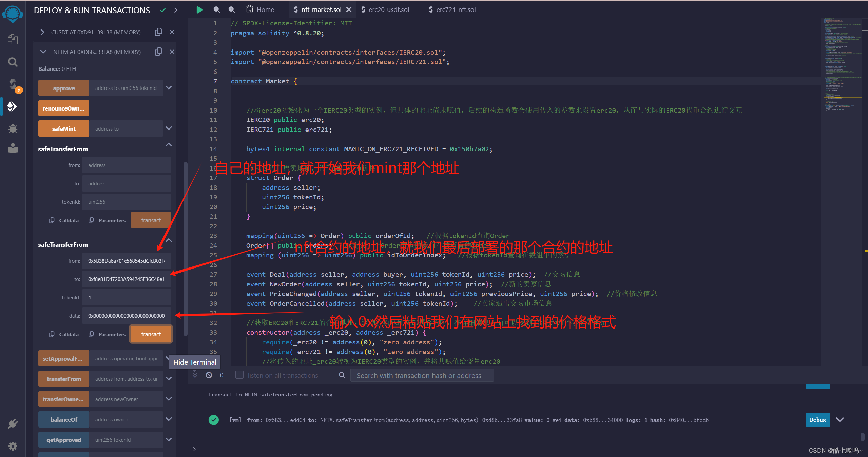Expand the panel header right chevron
This screenshot has width=868, height=457.
(x=176, y=10)
